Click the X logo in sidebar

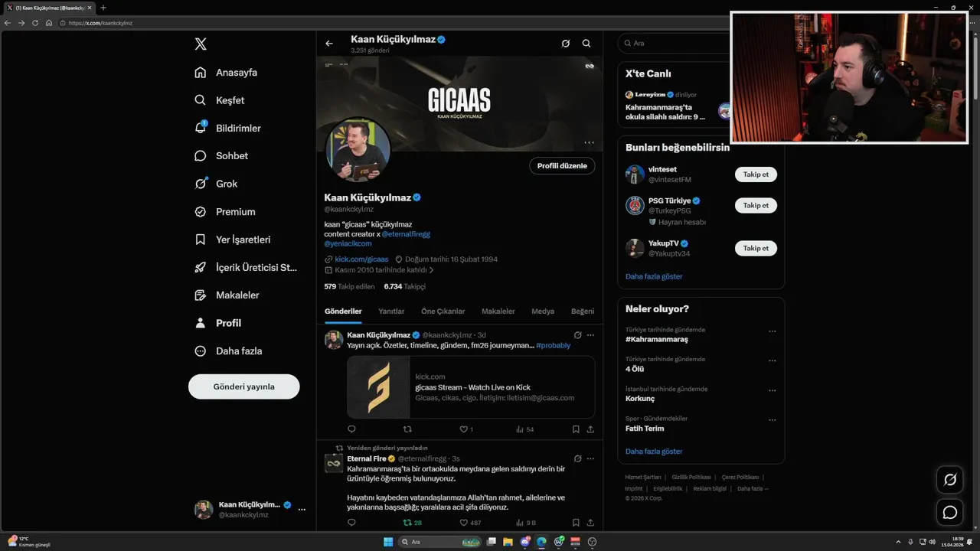pos(201,44)
